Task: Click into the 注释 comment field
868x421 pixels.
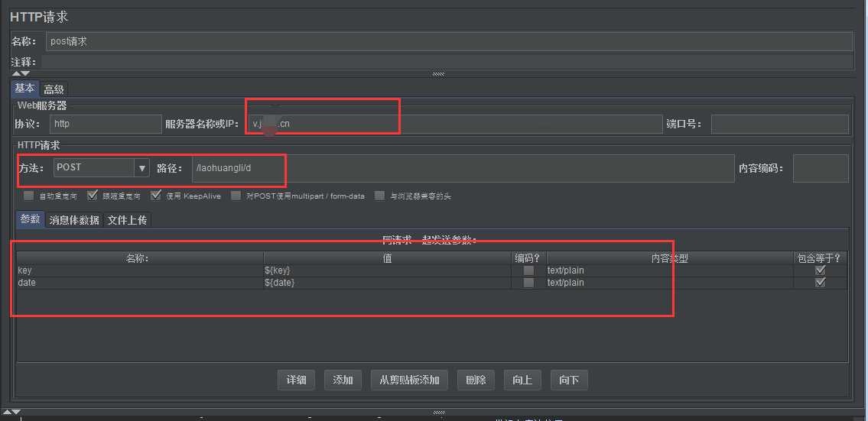Action: (447, 62)
